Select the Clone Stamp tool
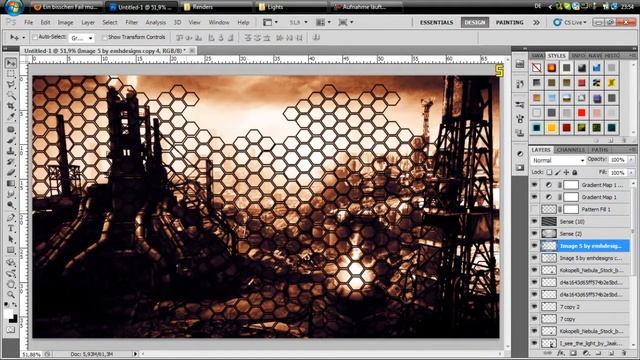 (11, 151)
